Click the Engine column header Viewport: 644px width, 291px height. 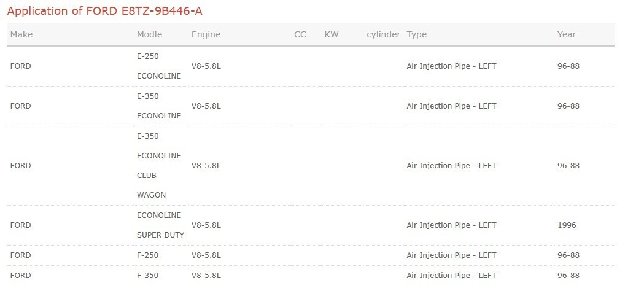pos(206,34)
